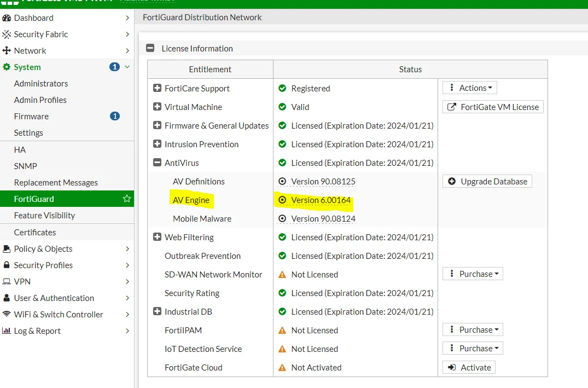Expand the Industrial DB row
Viewport: 588px width, 388px height.
[x=157, y=311]
